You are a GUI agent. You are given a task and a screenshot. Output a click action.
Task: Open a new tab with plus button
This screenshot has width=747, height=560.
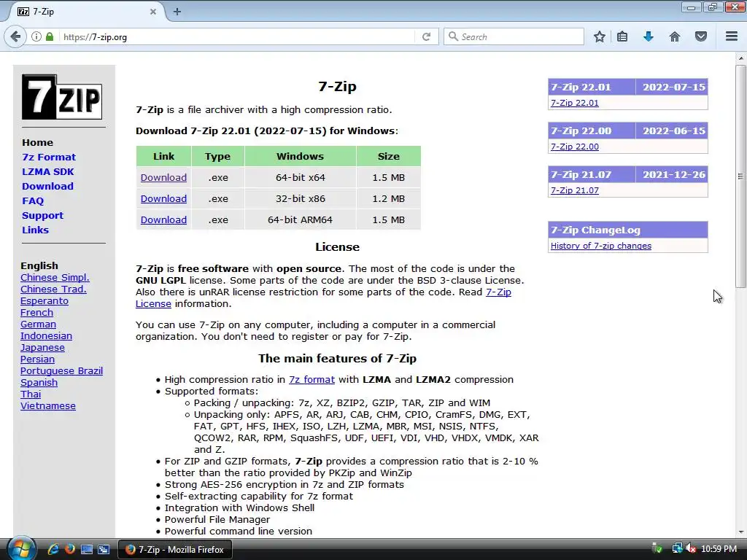tap(177, 12)
